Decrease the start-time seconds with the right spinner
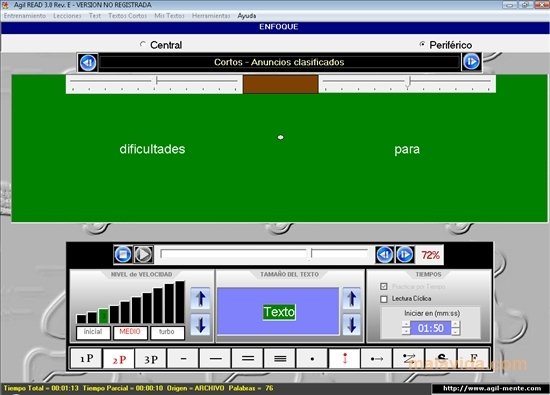Image resolution: width=550 pixels, height=395 pixels. point(456,331)
